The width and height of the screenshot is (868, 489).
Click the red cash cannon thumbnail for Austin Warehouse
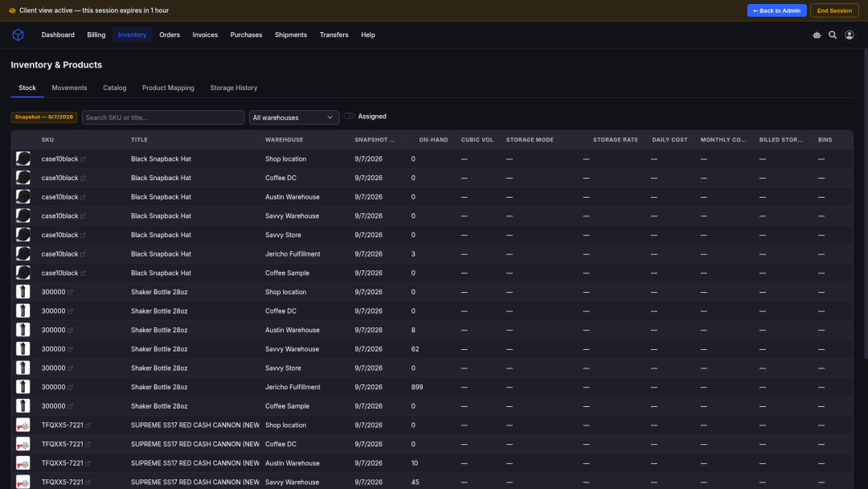pyautogui.click(x=23, y=463)
